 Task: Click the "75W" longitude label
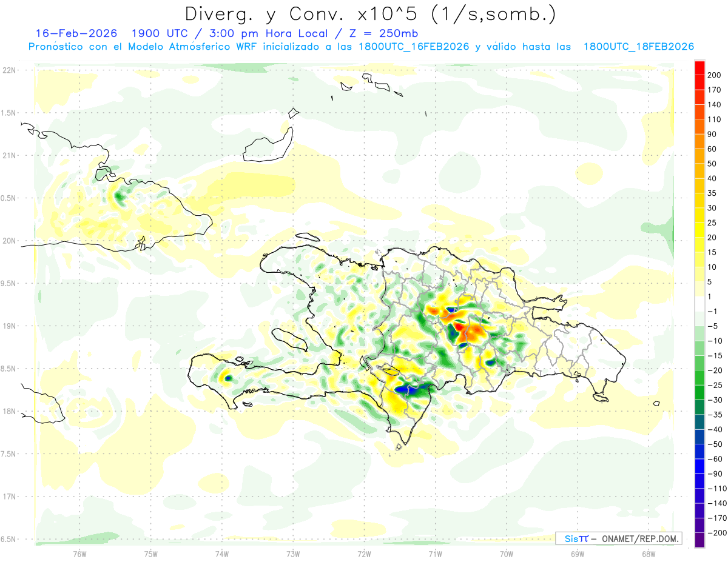[x=151, y=554]
